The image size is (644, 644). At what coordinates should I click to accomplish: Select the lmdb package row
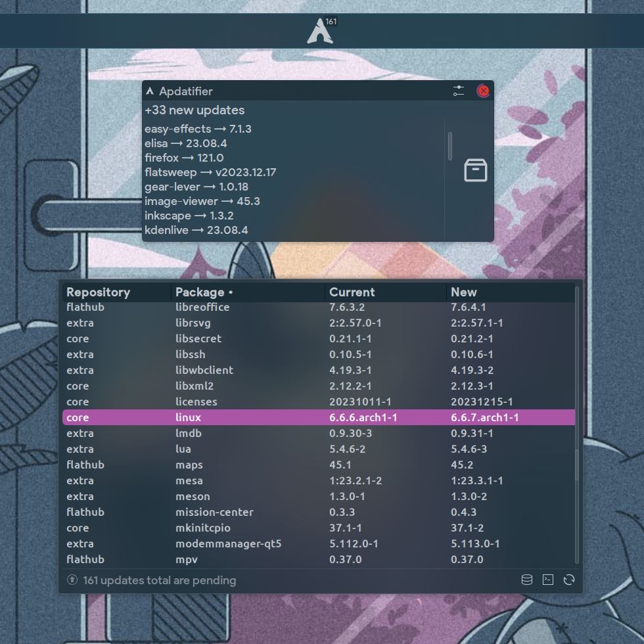tap(319, 433)
